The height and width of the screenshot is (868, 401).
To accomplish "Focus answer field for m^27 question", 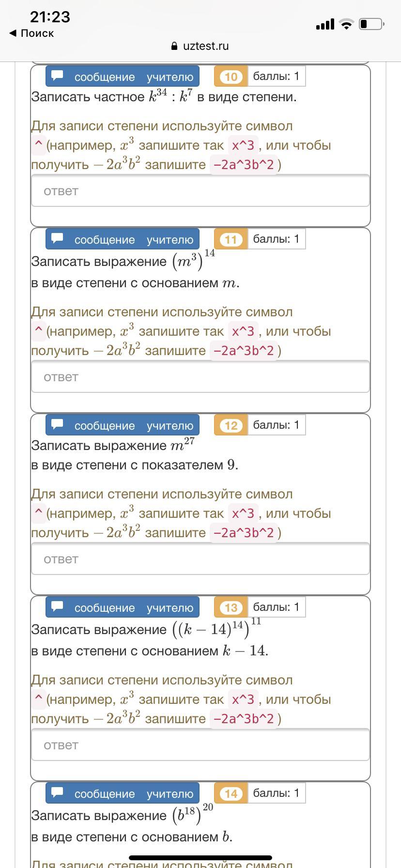I will point(200,559).
